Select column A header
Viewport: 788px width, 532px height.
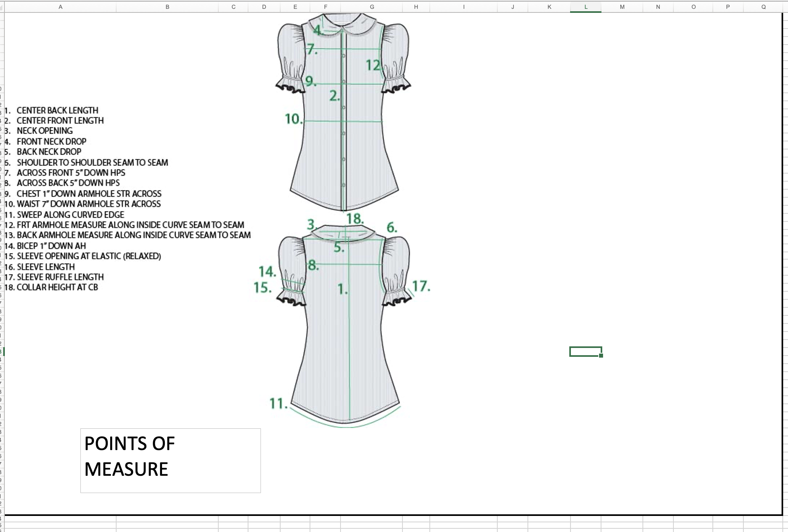pyautogui.click(x=60, y=7)
